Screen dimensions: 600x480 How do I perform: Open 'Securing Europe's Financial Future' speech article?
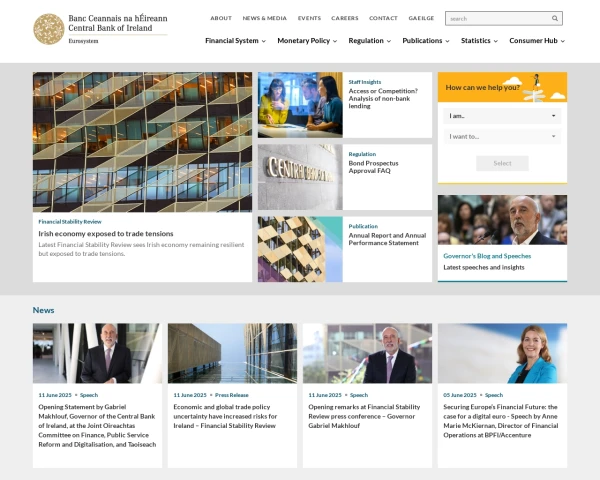[501, 421]
